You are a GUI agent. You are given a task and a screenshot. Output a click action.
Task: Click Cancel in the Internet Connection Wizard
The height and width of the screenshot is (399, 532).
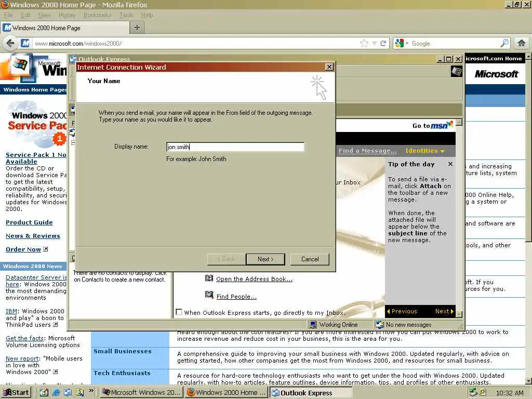310,259
